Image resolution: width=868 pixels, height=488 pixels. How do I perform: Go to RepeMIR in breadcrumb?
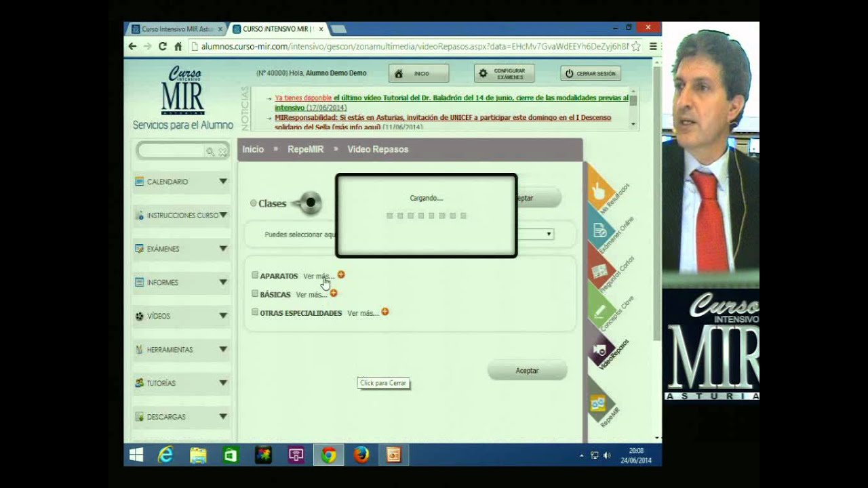(305, 149)
